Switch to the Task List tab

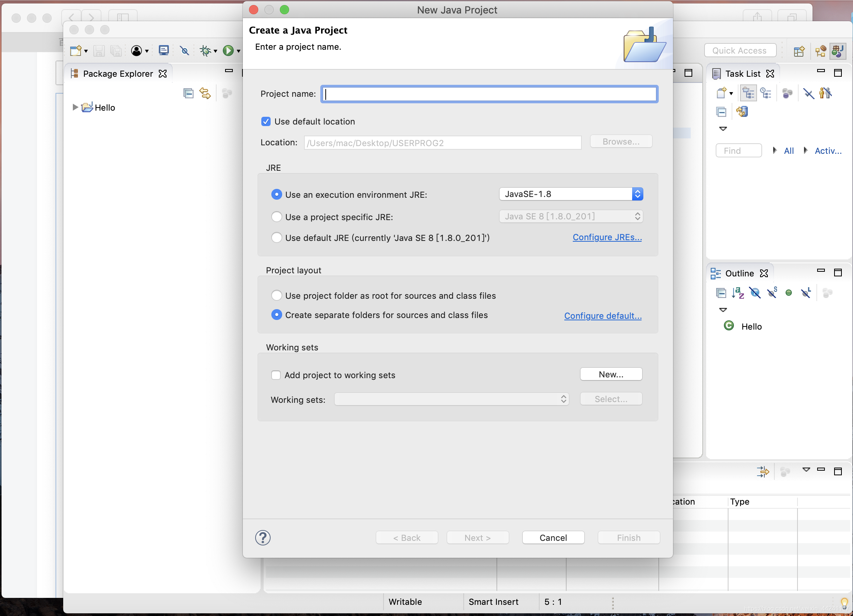pyautogui.click(x=742, y=74)
